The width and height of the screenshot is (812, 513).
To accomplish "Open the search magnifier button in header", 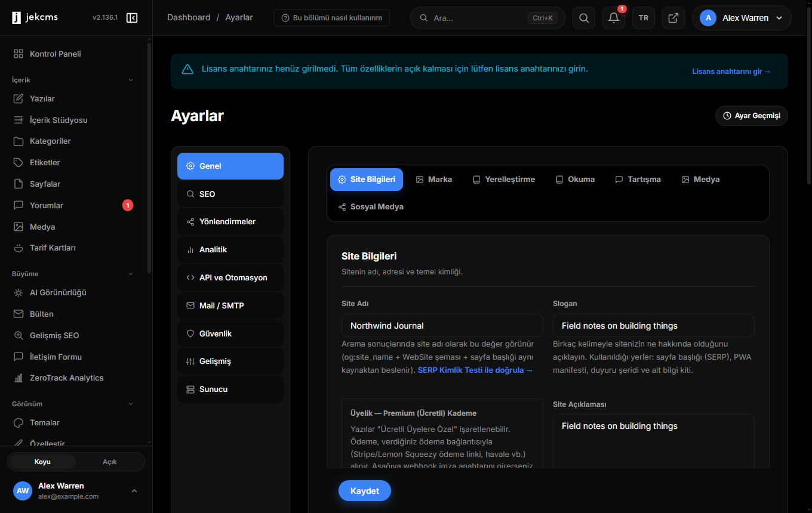I will click(x=584, y=18).
